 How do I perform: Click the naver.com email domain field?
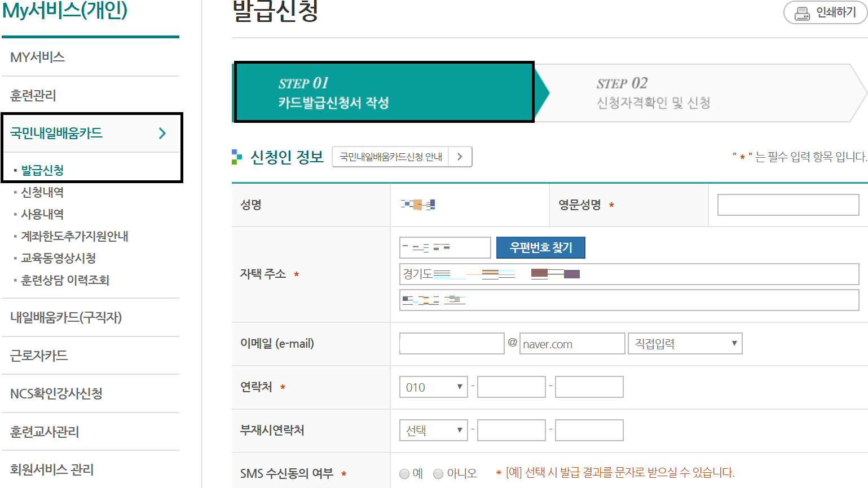(572, 343)
